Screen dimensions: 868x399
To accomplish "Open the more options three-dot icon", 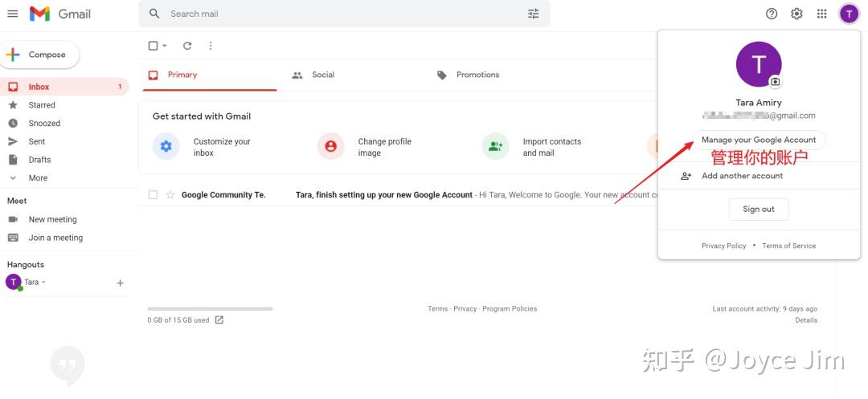I will tap(211, 46).
